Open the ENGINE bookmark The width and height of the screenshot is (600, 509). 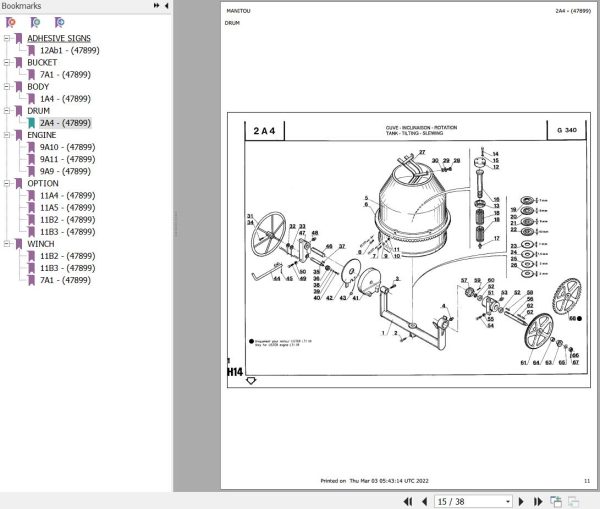tap(42, 135)
